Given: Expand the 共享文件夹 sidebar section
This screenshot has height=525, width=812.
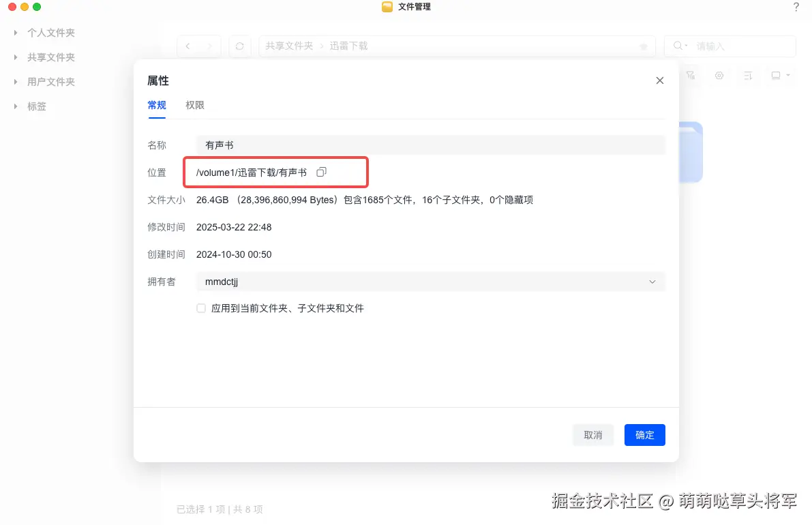Looking at the screenshot, I should [15, 57].
